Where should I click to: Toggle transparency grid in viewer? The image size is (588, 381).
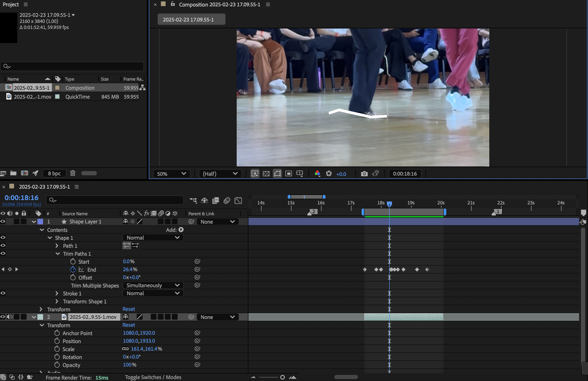pos(266,174)
